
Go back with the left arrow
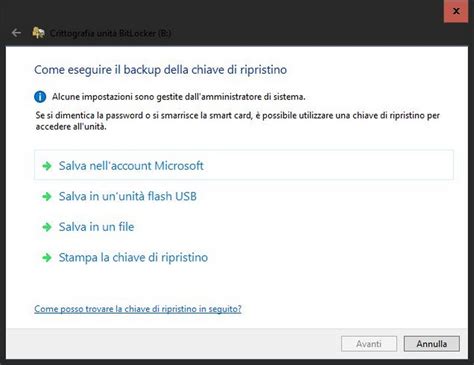point(16,33)
